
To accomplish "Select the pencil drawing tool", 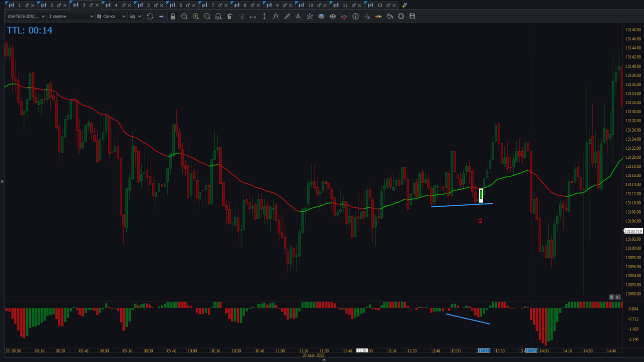I will pyautogui.click(x=287, y=16).
